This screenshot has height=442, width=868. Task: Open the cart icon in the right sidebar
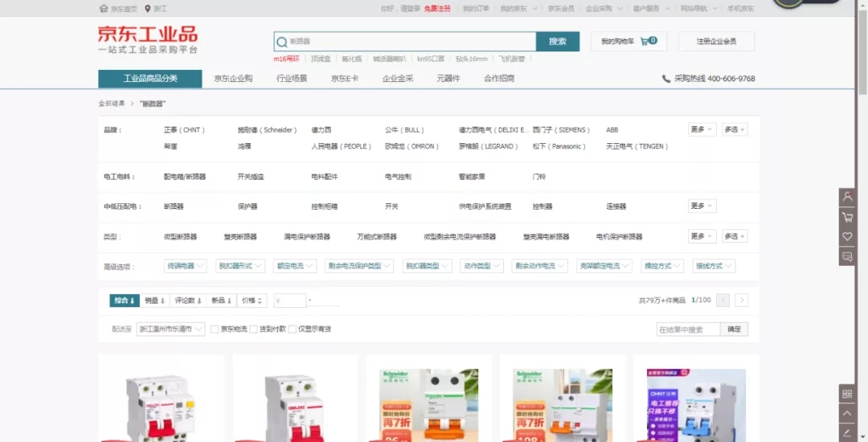click(x=847, y=217)
